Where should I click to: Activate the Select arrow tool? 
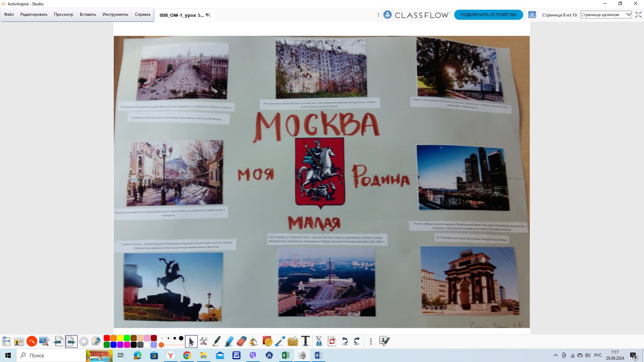(191, 342)
